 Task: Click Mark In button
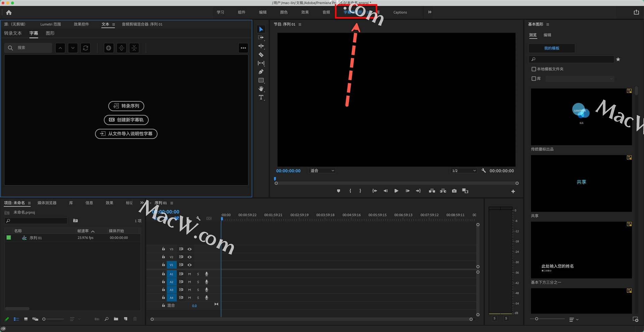[350, 191]
